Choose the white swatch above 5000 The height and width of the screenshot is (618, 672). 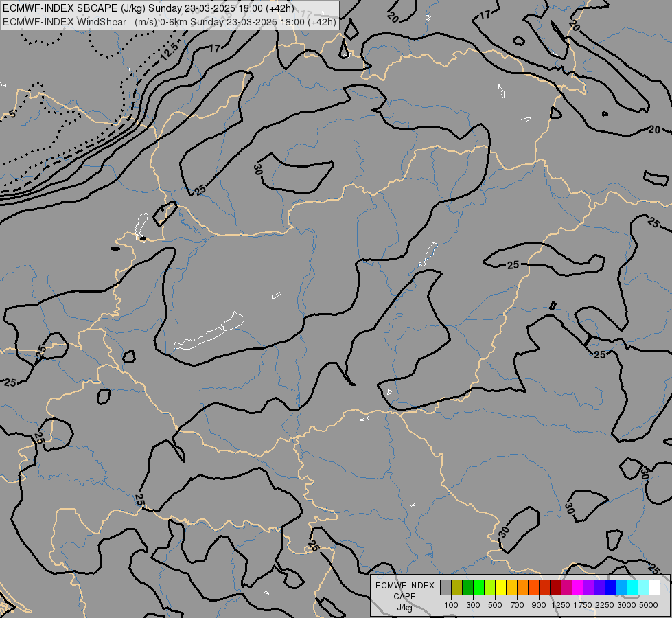tap(655, 588)
